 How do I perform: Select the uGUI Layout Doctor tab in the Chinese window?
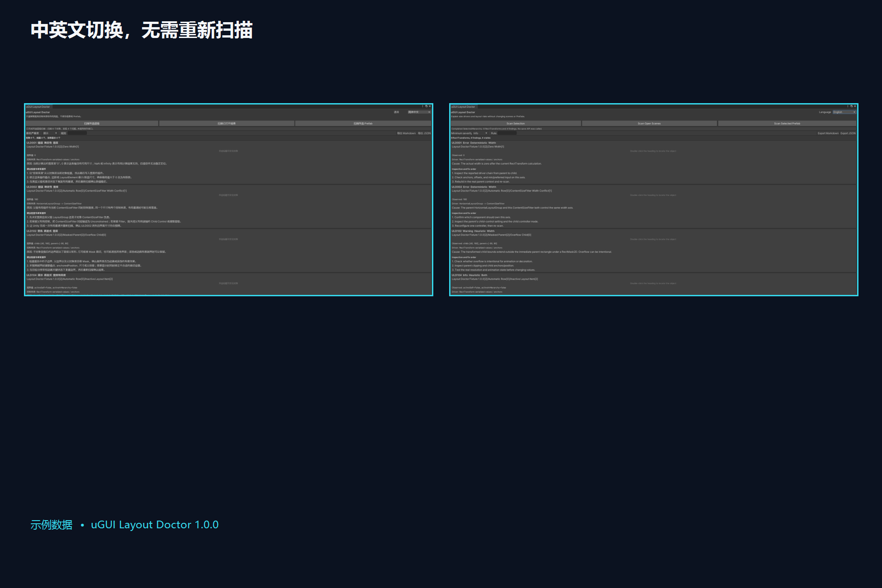tap(38, 107)
